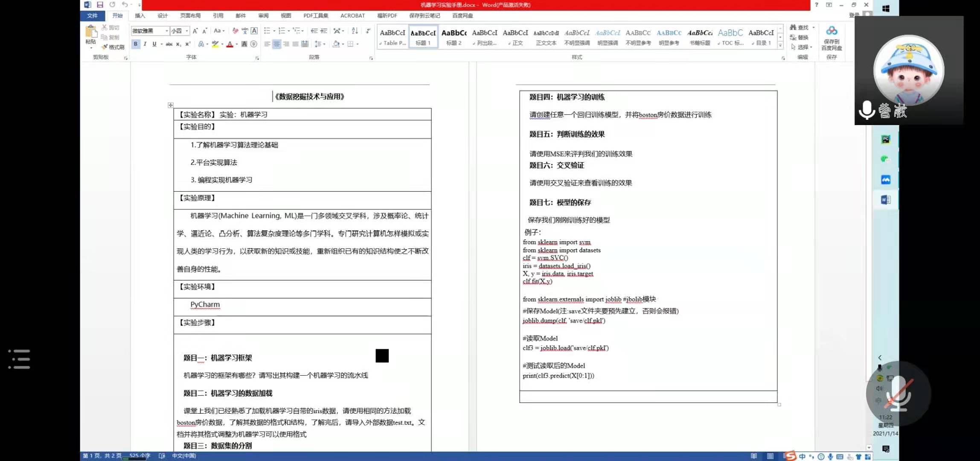Click the Word icon in the taskbar
980x461 pixels.
pyautogui.click(x=886, y=200)
